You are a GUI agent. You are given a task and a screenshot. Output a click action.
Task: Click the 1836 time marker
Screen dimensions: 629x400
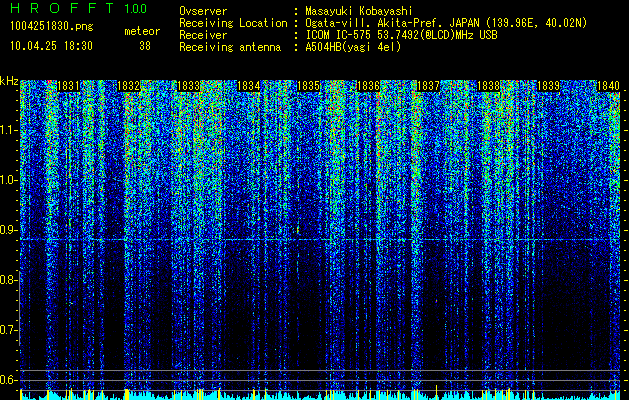368,86
